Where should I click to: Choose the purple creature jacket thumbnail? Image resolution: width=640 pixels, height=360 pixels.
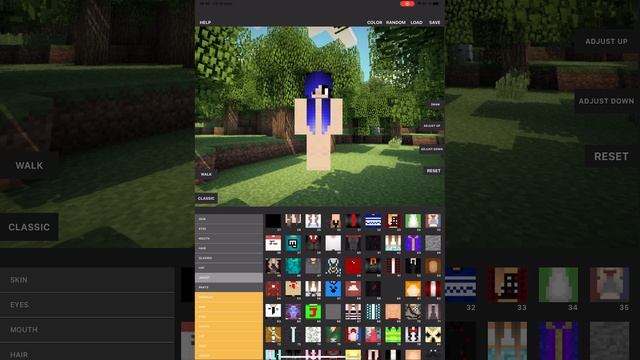pyautogui.click(x=293, y=311)
